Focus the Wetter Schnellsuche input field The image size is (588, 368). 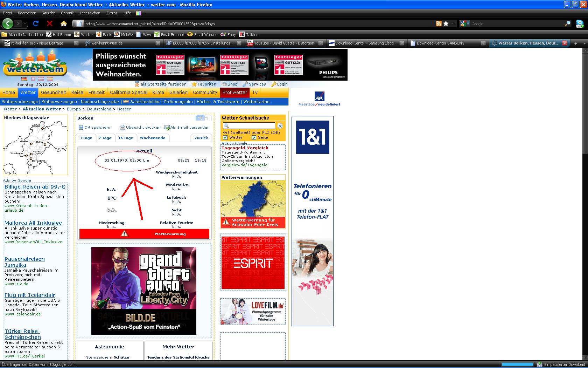(249, 125)
